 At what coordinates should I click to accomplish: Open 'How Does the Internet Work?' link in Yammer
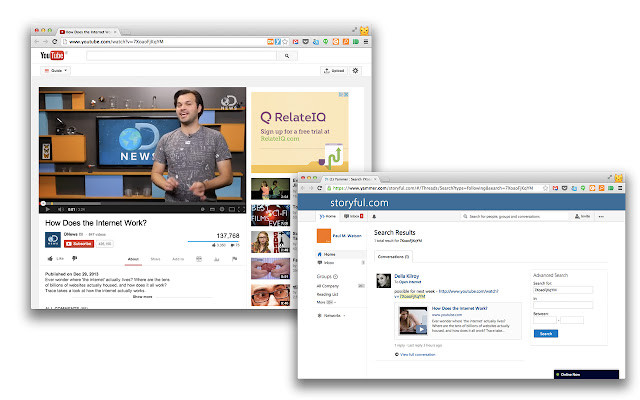coord(460,309)
